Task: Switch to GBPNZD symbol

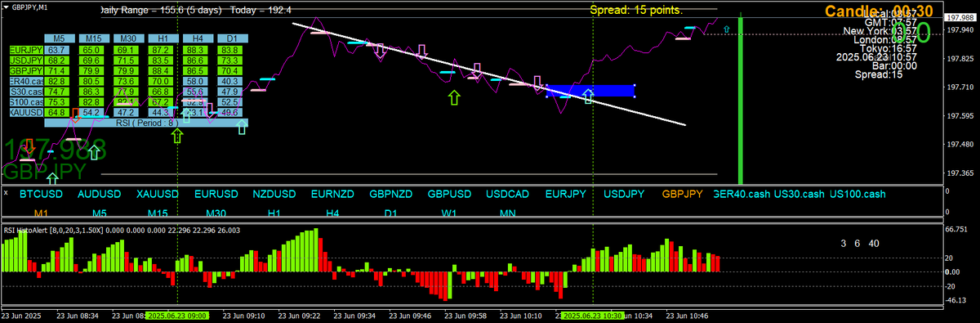Action: [391, 195]
